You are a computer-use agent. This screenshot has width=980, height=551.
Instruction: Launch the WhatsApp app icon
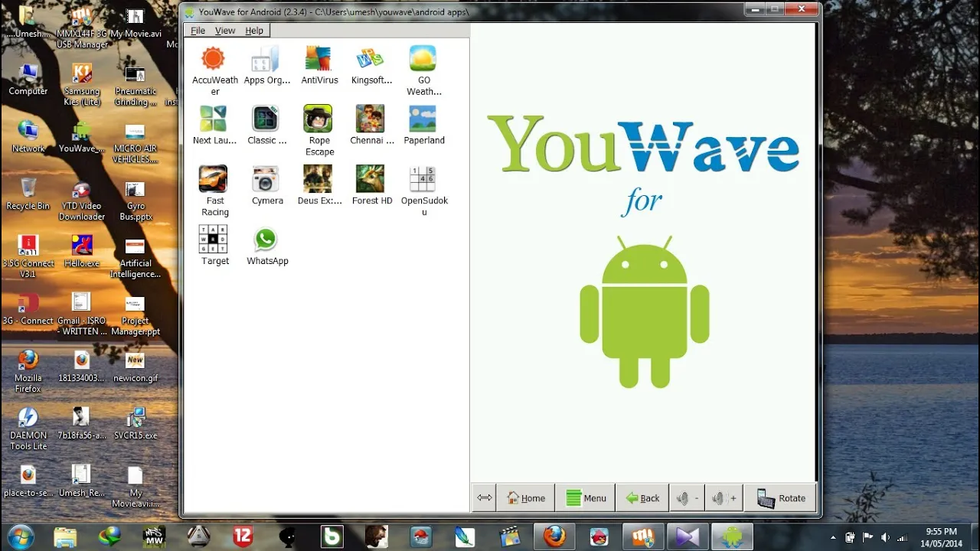point(266,239)
